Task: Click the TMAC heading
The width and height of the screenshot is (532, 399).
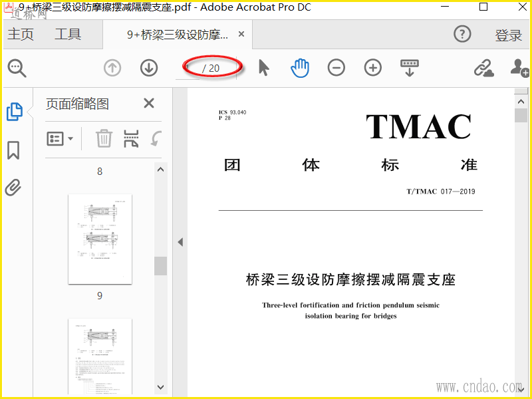Action: point(418,126)
